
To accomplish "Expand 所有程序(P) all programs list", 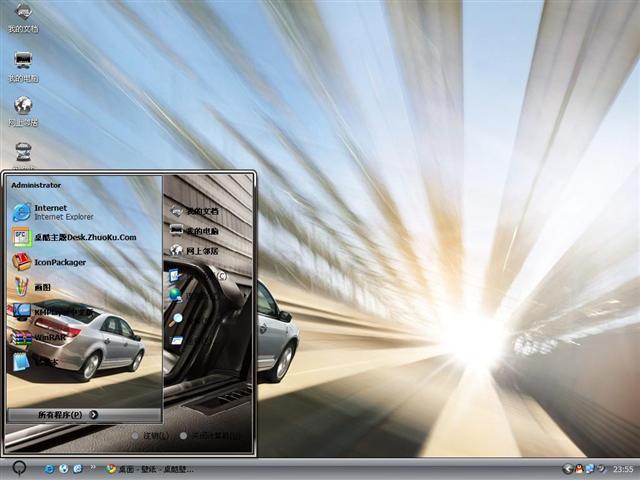I will (84, 415).
